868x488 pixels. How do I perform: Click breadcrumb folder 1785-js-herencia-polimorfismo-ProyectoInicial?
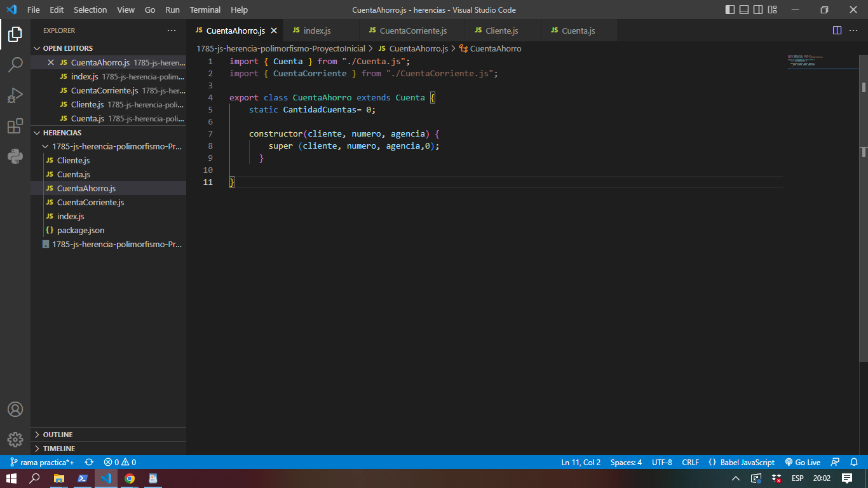pos(281,48)
